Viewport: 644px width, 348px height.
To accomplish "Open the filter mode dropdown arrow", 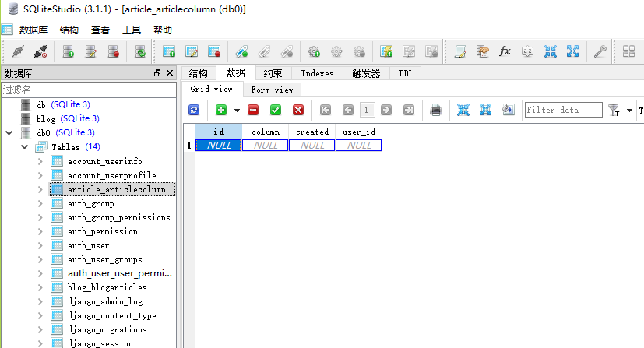I will (629, 111).
